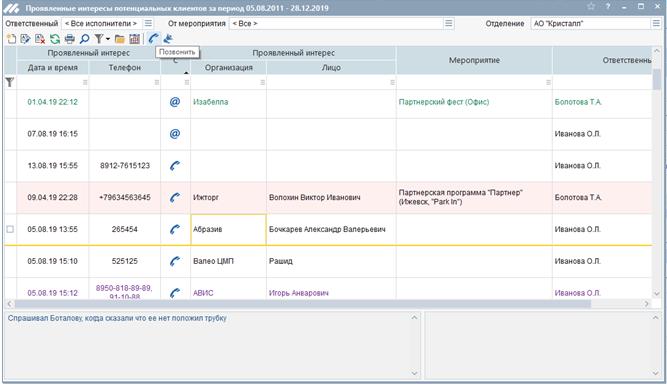Click up arrow in right notes panel
Image resolution: width=667 pixels, height=385 pixels.
coord(656,318)
